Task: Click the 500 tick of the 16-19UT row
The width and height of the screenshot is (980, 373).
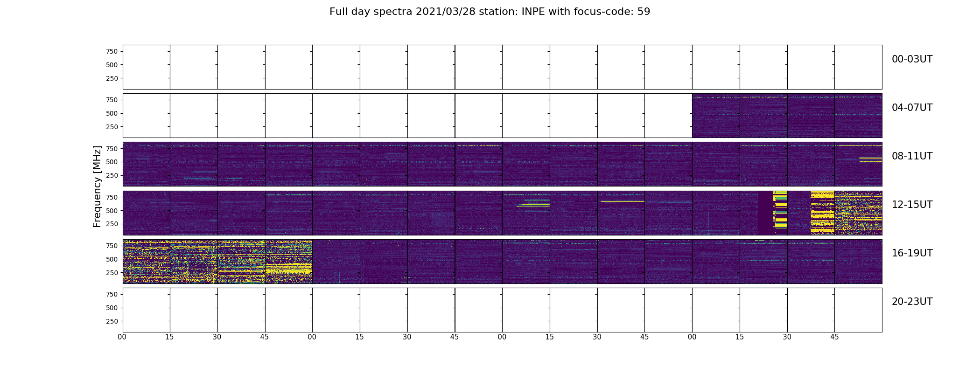Action: (112, 259)
